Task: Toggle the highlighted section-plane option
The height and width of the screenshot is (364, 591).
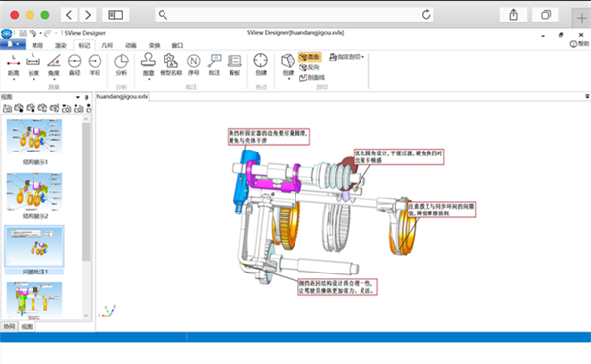Action: click(310, 57)
